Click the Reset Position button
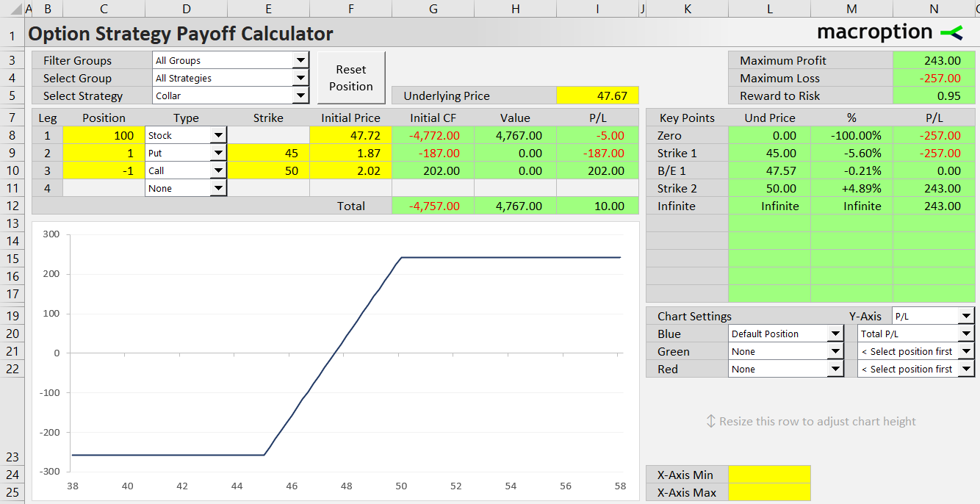The height and width of the screenshot is (504, 980). point(351,78)
